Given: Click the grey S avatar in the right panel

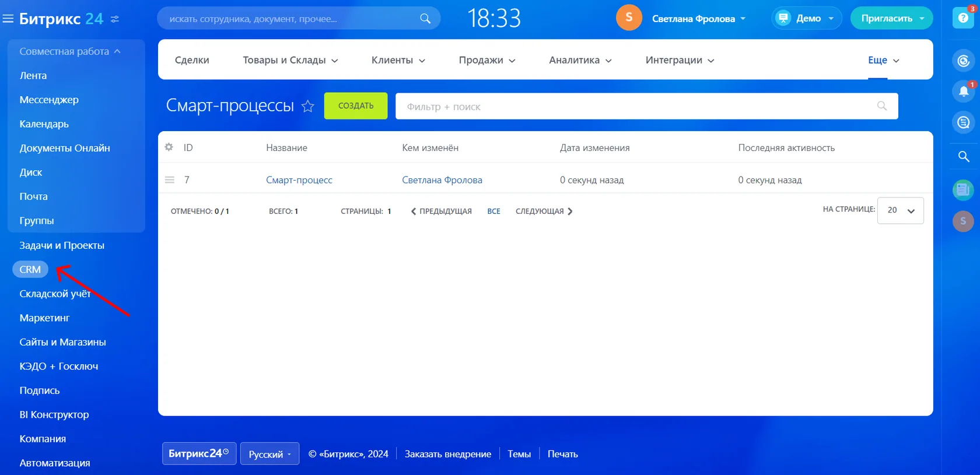Looking at the screenshot, I should tap(963, 221).
